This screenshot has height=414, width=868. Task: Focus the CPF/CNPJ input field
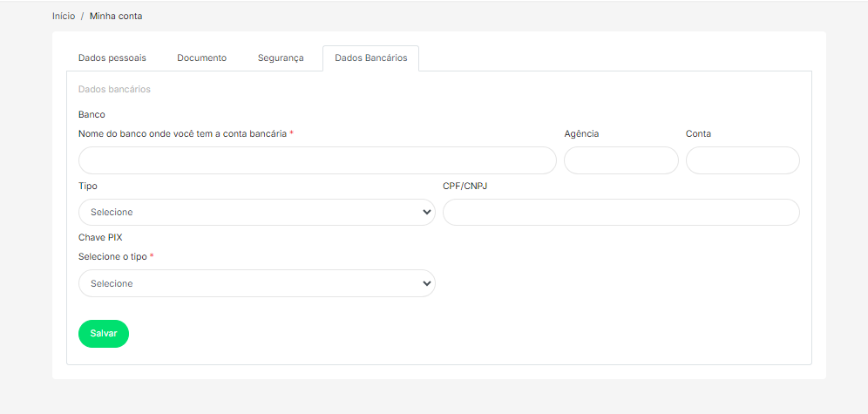pos(620,212)
